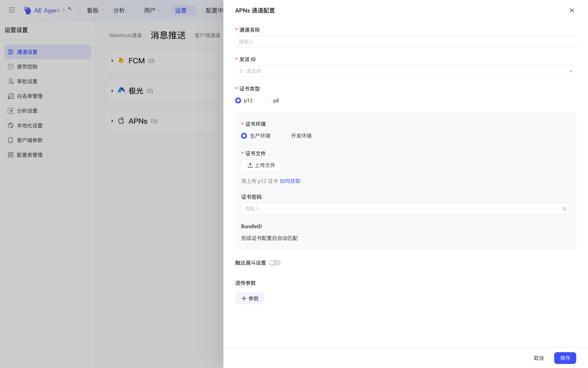The width and height of the screenshot is (588, 368).
Task: Click the sparkle icon beside AE Agent
Action: coord(70,9)
